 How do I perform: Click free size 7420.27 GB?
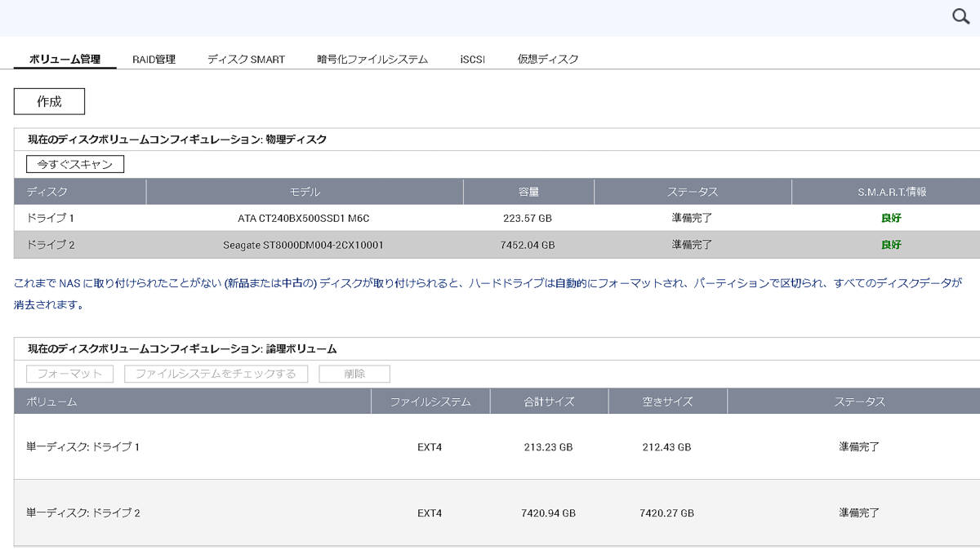(666, 513)
